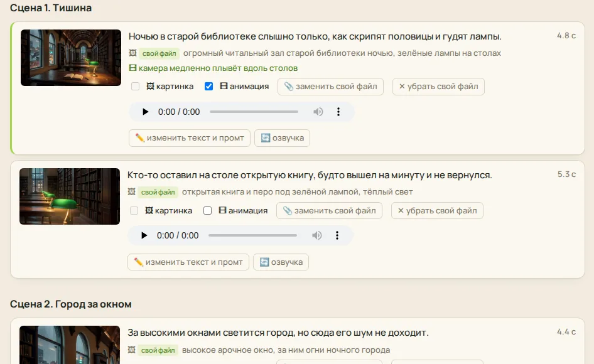The image size is (594, 364).
Task: Click duration '4.4 с'
Action: tap(566, 332)
